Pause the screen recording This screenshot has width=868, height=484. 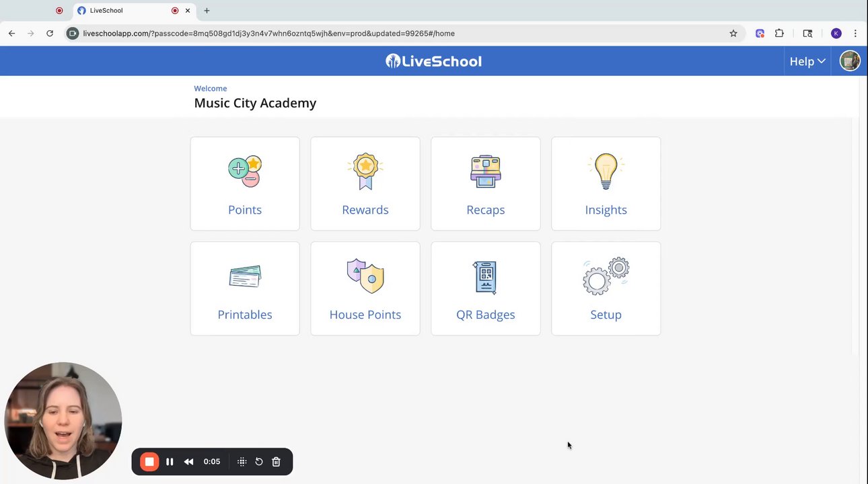click(170, 462)
